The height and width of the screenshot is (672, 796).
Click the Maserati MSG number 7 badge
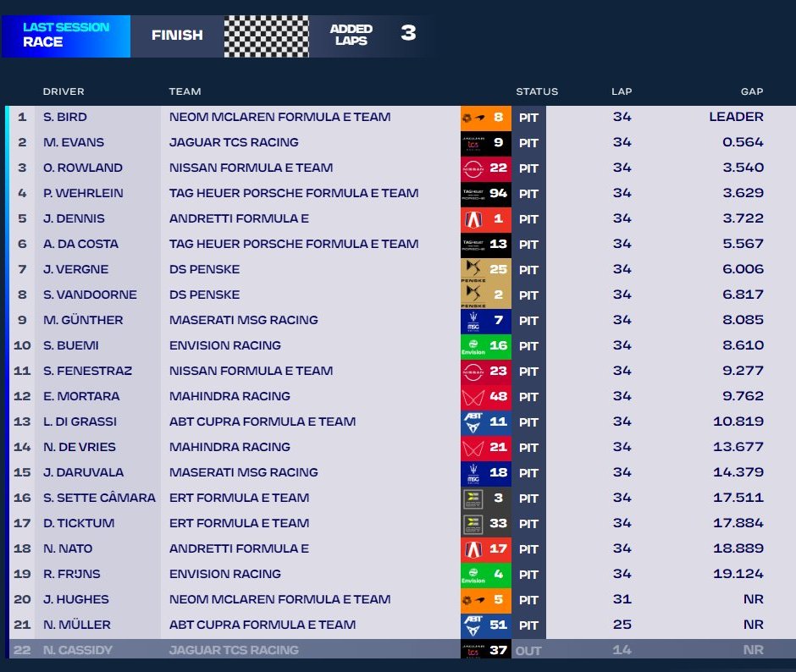click(x=485, y=320)
